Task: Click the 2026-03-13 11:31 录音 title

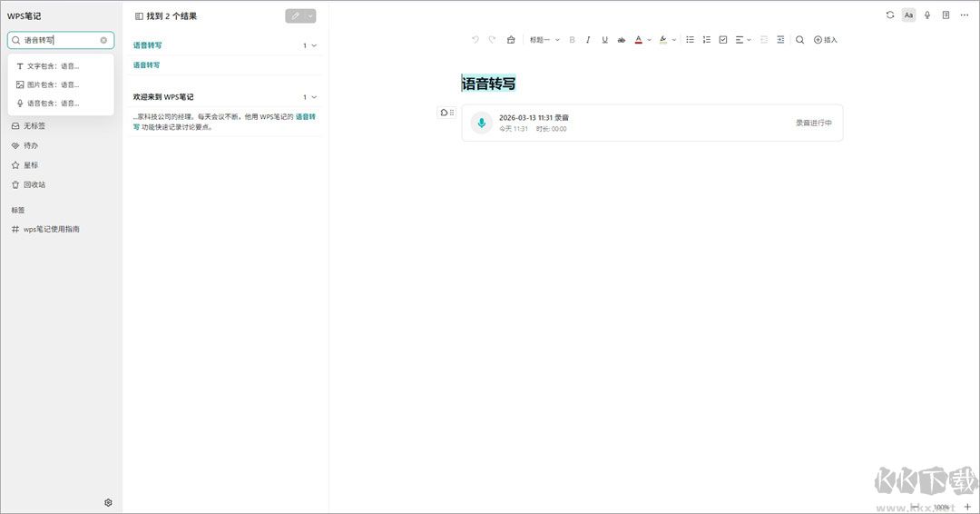Action: [534, 117]
